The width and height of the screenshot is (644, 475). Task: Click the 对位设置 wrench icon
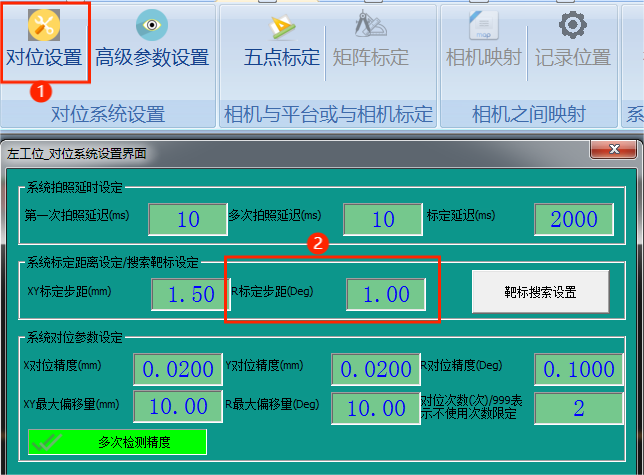click(44, 24)
